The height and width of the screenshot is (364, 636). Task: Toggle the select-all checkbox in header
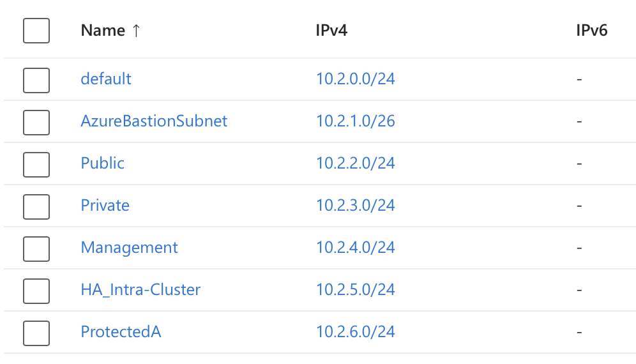pyautogui.click(x=36, y=31)
